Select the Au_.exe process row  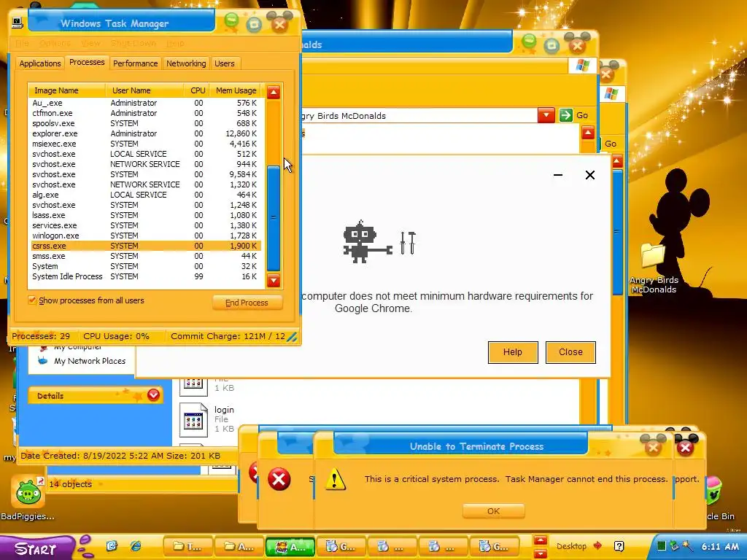click(145, 103)
